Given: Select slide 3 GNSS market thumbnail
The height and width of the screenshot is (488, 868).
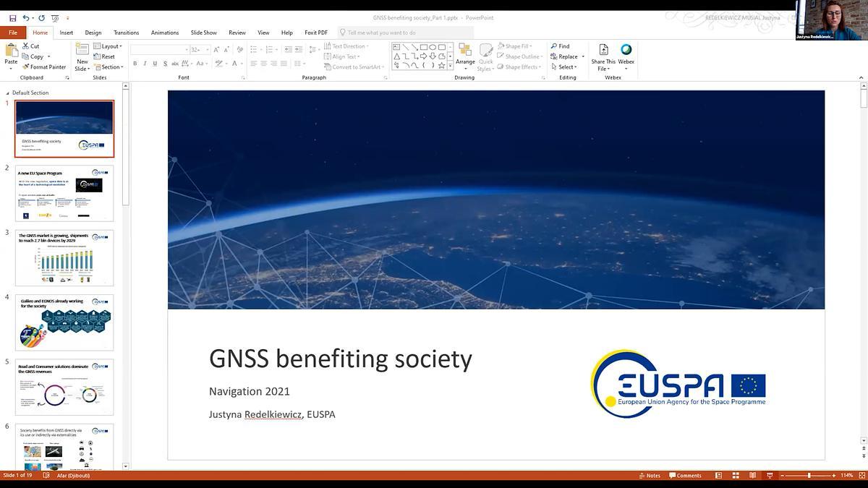Looking at the screenshot, I should pyautogui.click(x=64, y=257).
